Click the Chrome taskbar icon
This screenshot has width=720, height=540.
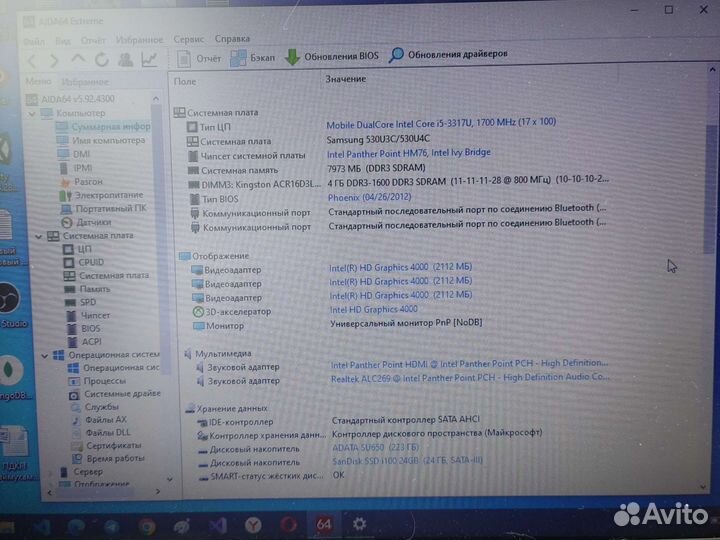click(147, 527)
